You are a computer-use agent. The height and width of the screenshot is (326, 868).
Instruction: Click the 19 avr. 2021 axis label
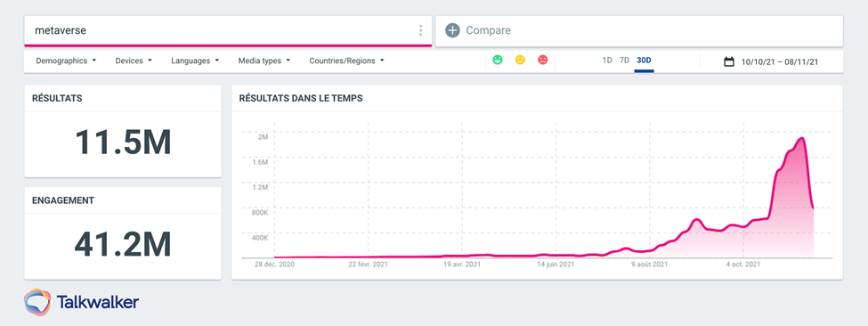coord(462,265)
